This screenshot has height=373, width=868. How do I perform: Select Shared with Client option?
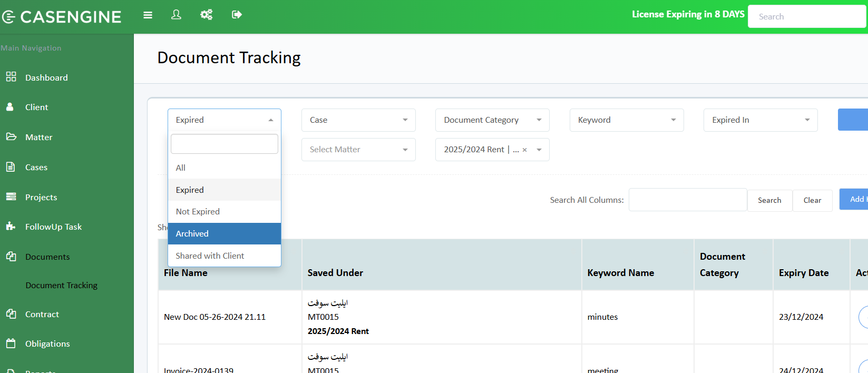pos(225,256)
